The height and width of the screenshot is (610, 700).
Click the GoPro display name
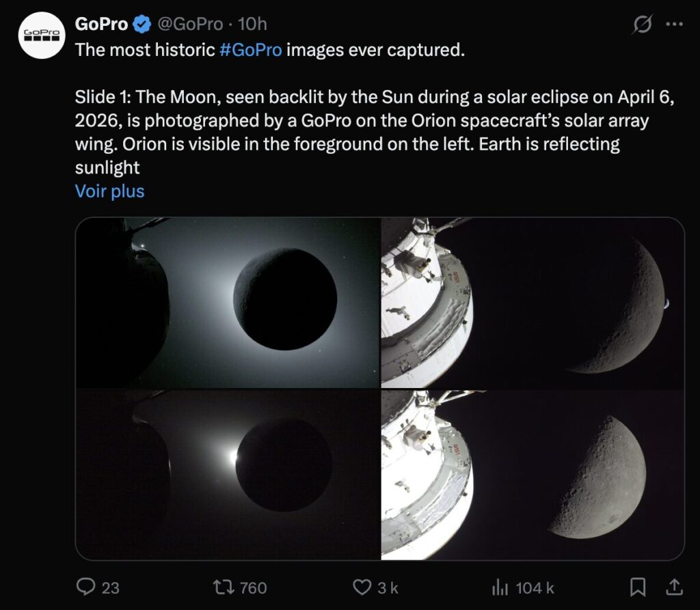click(x=101, y=25)
